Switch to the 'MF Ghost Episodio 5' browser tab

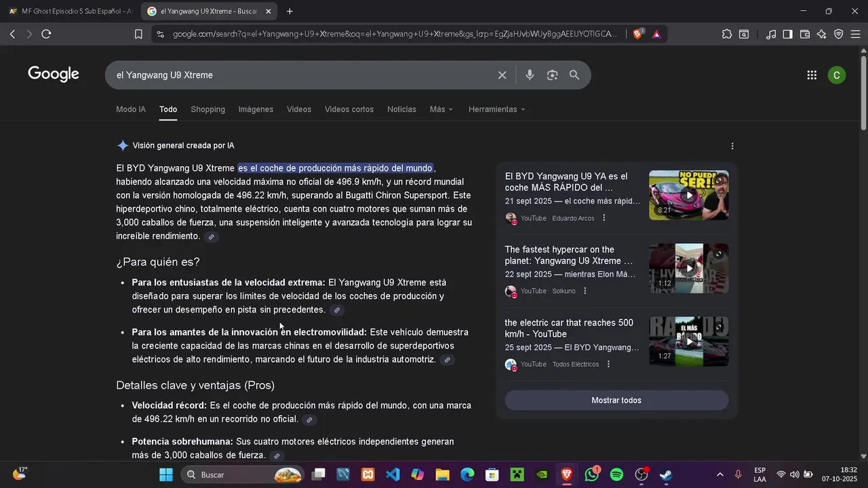pos(71,12)
